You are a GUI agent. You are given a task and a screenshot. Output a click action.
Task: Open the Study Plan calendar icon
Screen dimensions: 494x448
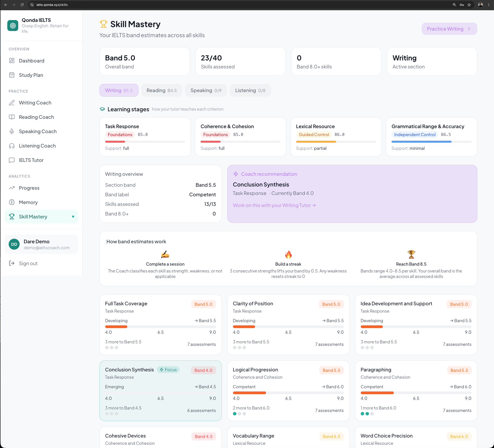[x=11, y=75]
